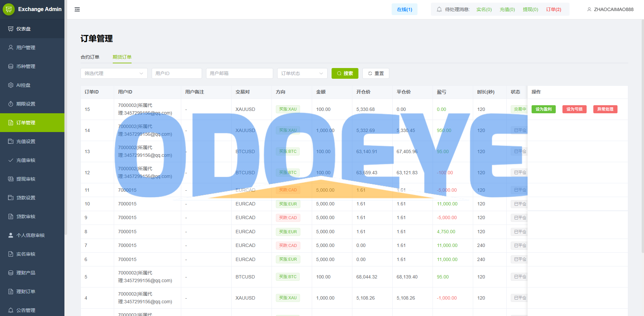The image size is (644, 316).
Task: Expand the 筛选代理 agent filter dropdown
Action: (114, 73)
